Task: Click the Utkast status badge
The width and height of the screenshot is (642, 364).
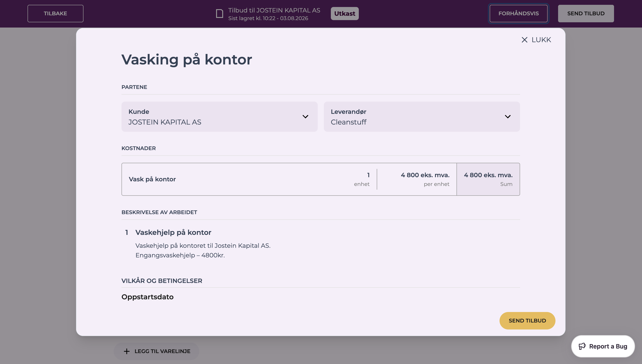Action: click(345, 14)
